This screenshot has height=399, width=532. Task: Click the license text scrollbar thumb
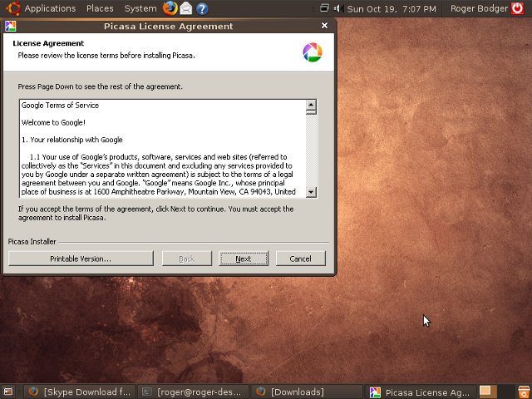[x=311, y=112]
